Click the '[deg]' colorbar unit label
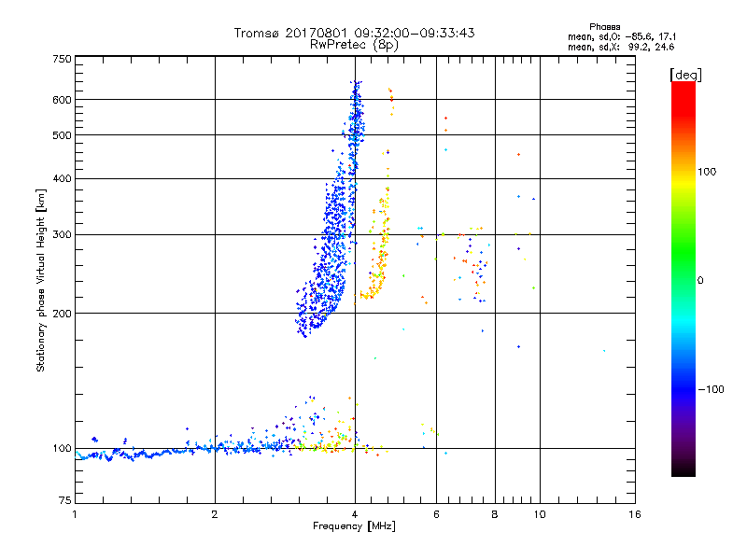747x560 pixels. pos(685,75)
